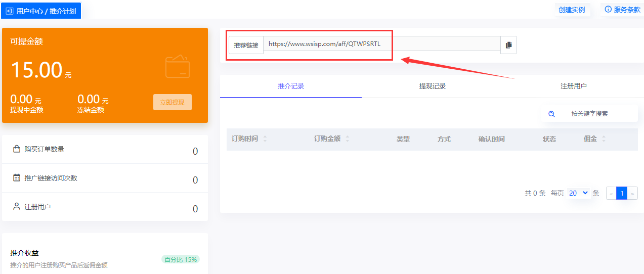
Task: Click the 购买订单数量 row label
Action: [x=45, y=149]
